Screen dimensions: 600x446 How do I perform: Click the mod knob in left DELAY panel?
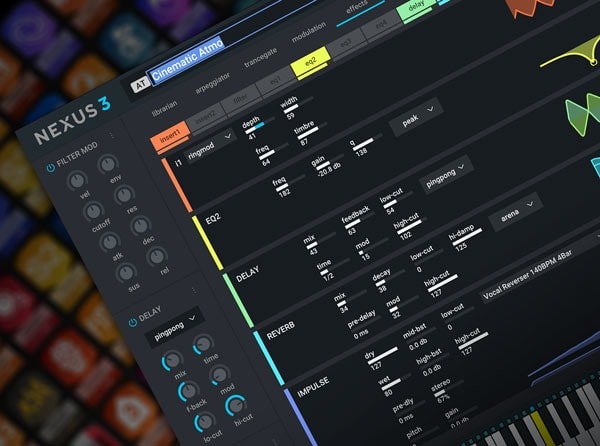pyautogui.click(x=220, y=375)
